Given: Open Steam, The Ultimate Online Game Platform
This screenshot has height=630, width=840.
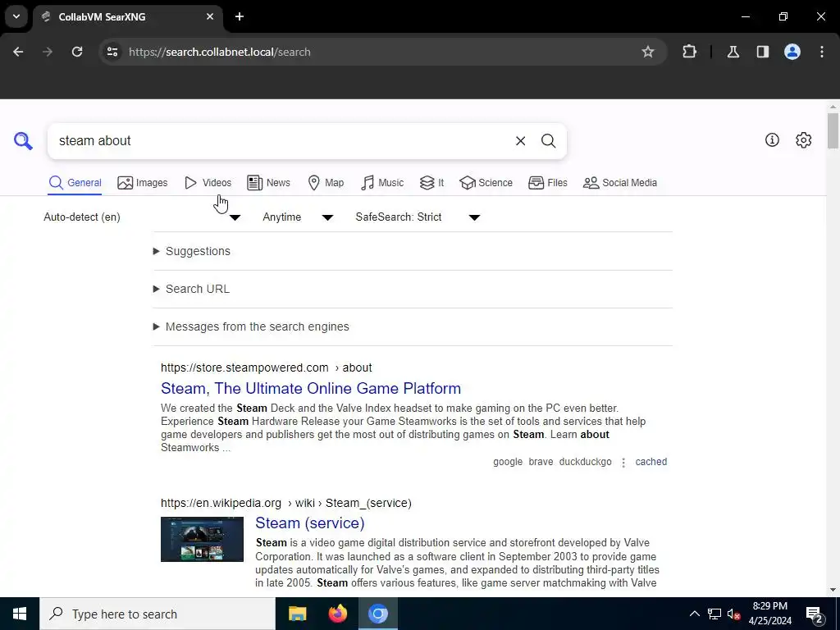Looking at the screenshot, I should coord(311,388).
